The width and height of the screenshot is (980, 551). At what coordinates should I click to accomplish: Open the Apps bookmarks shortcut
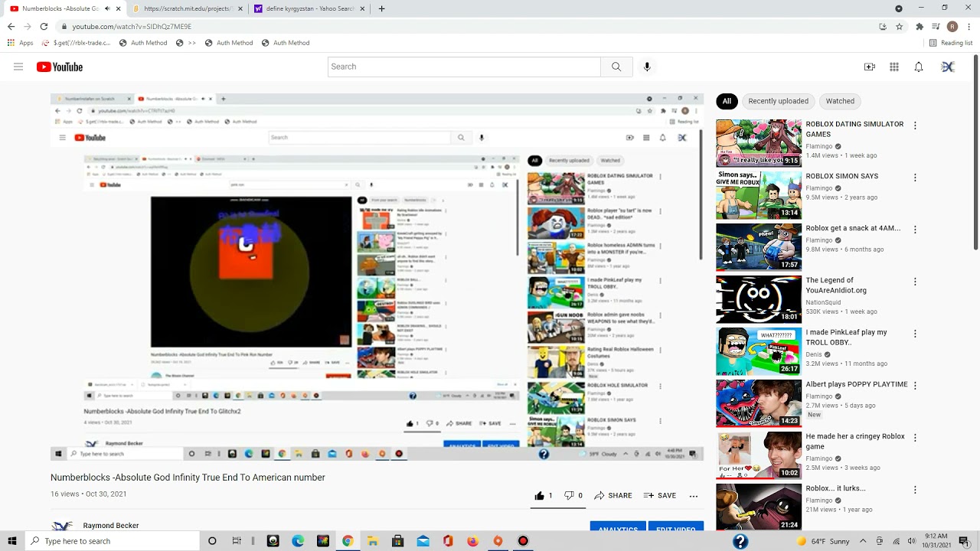click(x=21, y=43)
